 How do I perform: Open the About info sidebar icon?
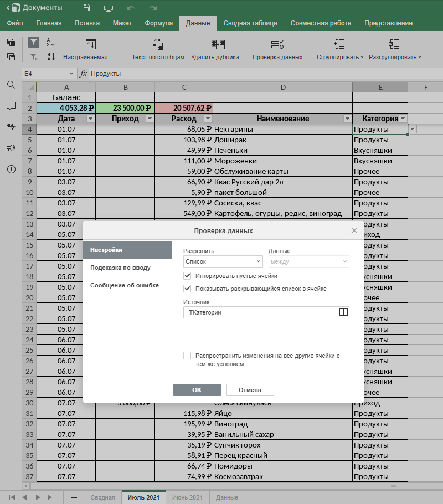[11, 169]
